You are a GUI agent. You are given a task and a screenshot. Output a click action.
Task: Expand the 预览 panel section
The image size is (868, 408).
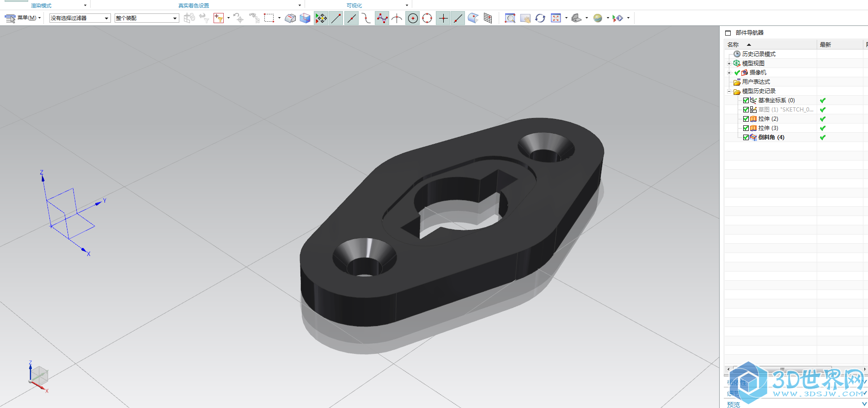[864, 404]
